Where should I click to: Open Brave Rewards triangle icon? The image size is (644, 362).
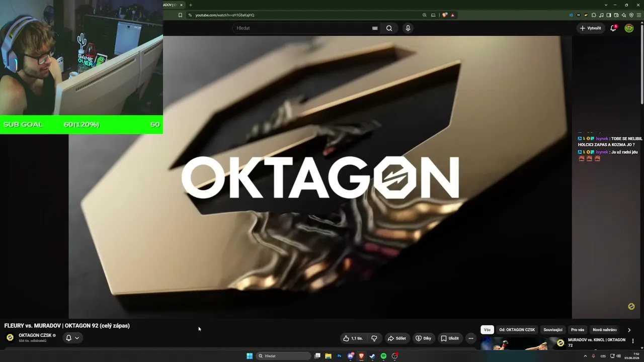click(x=453, y=15)
